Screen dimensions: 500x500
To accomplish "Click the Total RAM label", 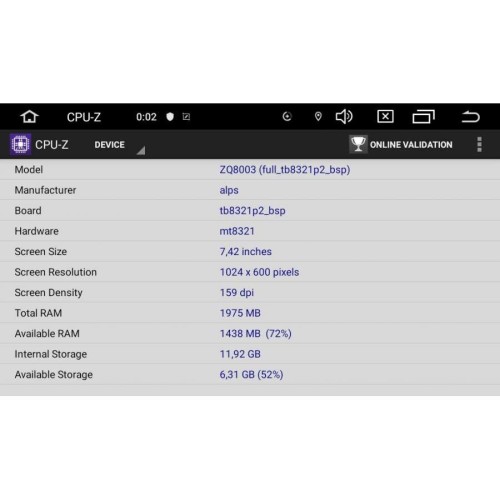I will coord(38,313).
